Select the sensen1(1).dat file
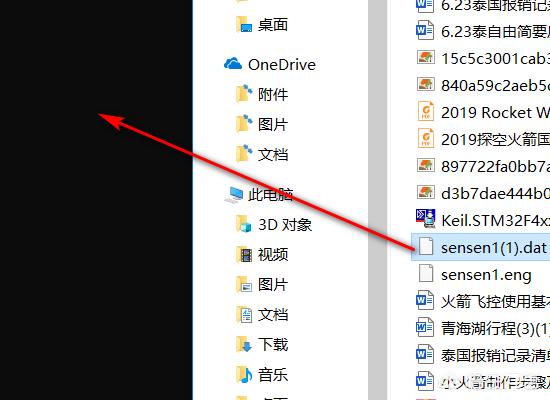This screenshot has height=400, width=550. click(481, 248)
